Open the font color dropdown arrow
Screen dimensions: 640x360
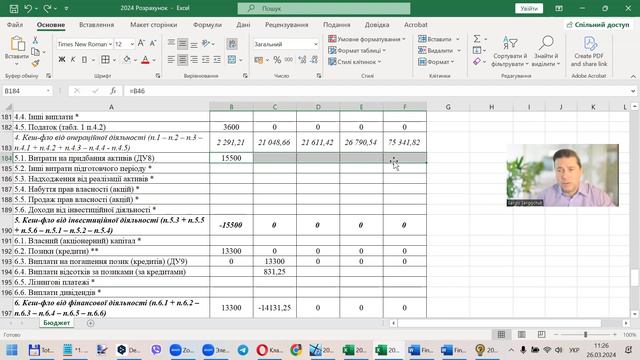pos(154,60)
